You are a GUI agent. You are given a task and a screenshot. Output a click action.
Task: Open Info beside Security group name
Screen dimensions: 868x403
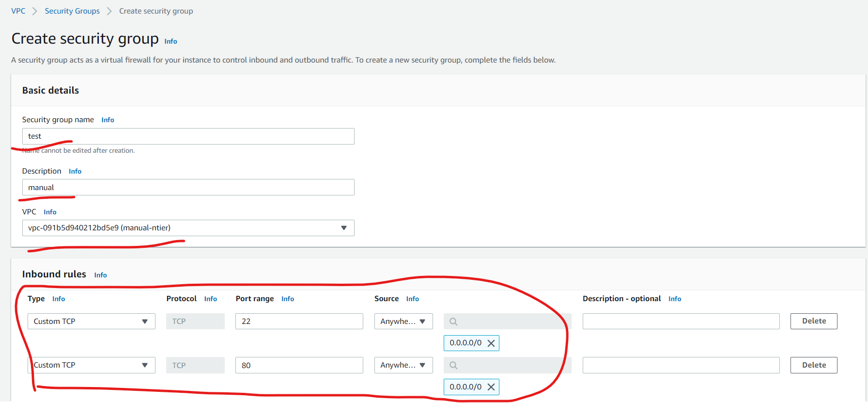point(108,120)
